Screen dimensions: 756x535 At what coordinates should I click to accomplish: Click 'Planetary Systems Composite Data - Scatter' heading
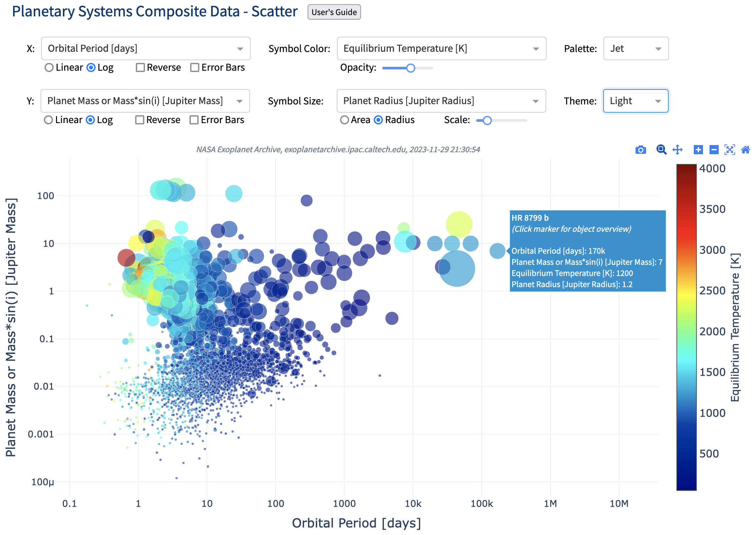155,11
